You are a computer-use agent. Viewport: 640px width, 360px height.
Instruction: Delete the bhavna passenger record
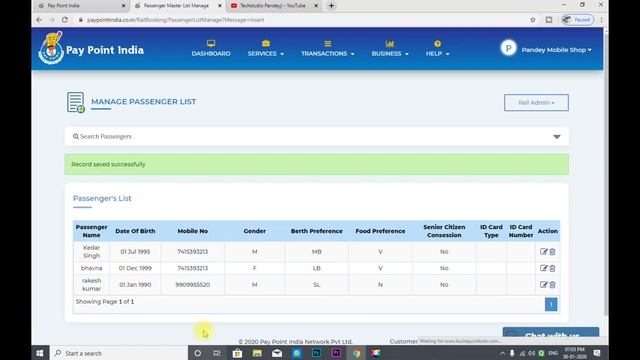(552, 268)
